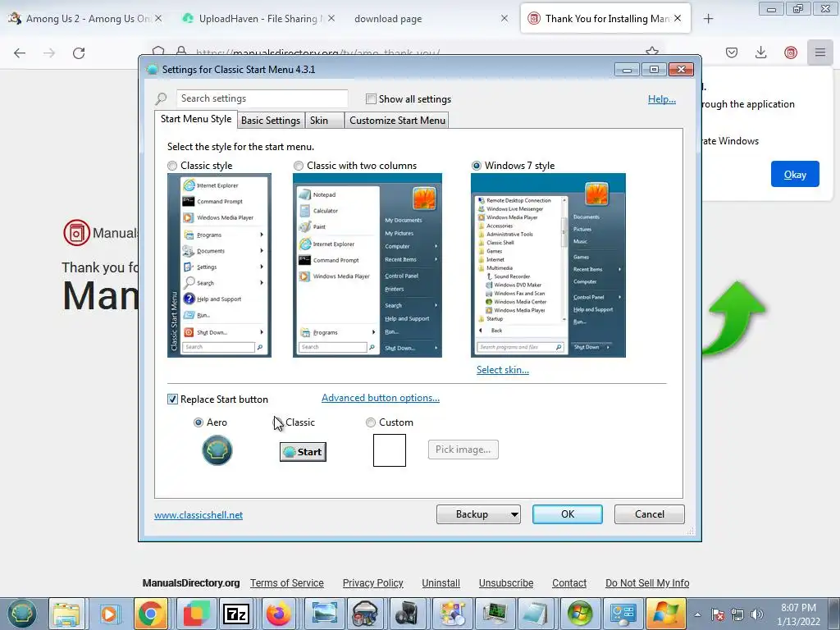Click Do Not Sell My Info link
The image size is (840, 630).
coord(647,583)
